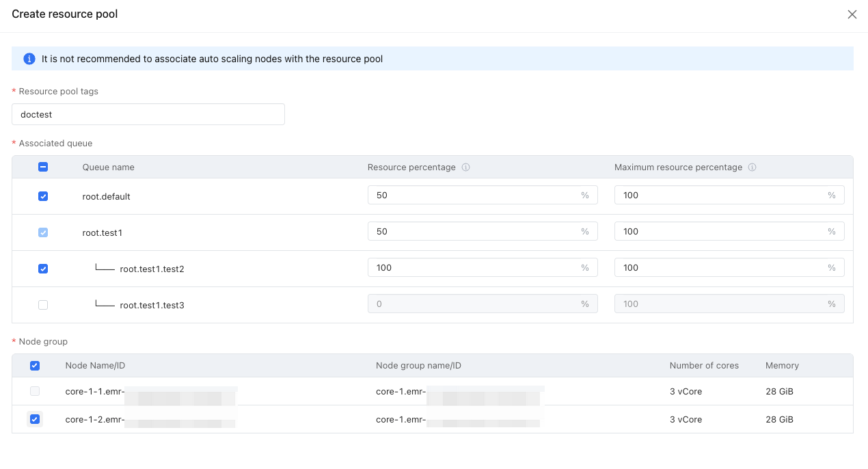The height and width of the screenshot is (469, 868).
Task: Click the Resource percentage info icon
Action: coord(465,167)
